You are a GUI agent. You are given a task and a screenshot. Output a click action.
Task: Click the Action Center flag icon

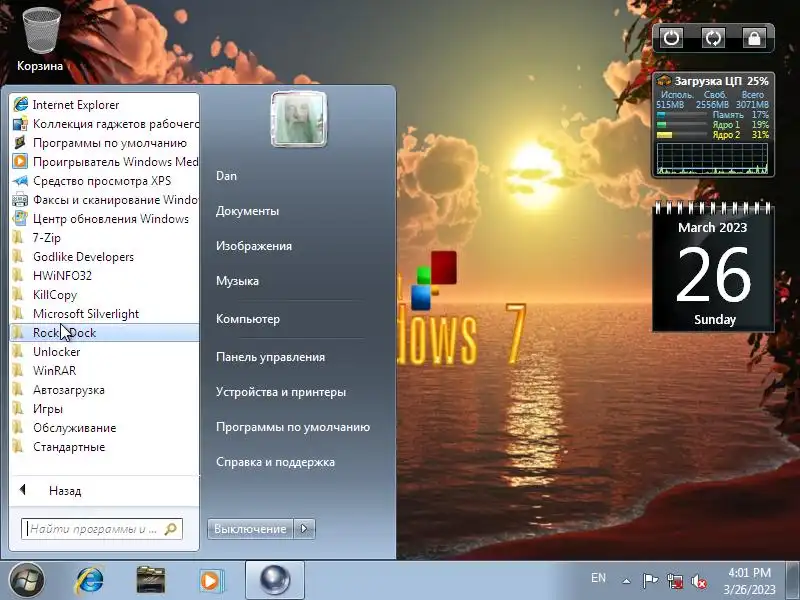click(x=650, y=581)
